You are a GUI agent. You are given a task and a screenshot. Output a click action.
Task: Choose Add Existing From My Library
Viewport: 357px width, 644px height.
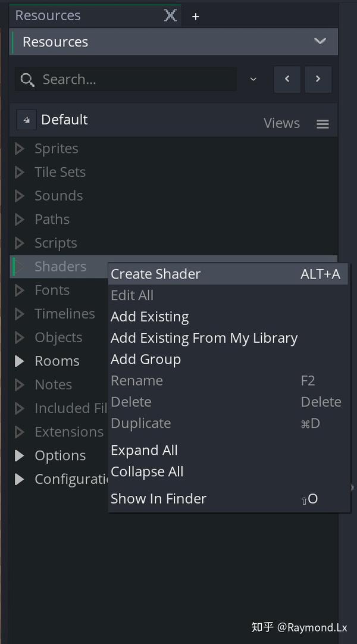pyautogui.click(x=204, y=337)
